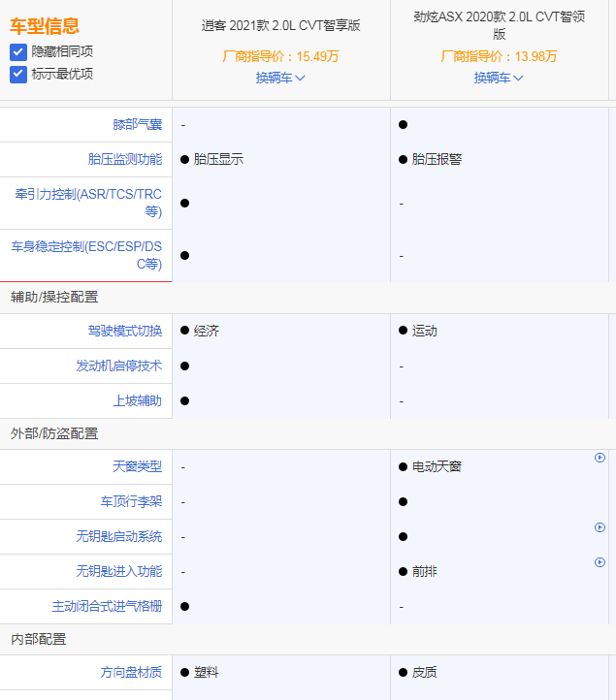Viewport: 616px width, 700px height.
Task: Click the 逍客 2021款 2.0L CVT智享版 title
Action: (x=280, y=26)
